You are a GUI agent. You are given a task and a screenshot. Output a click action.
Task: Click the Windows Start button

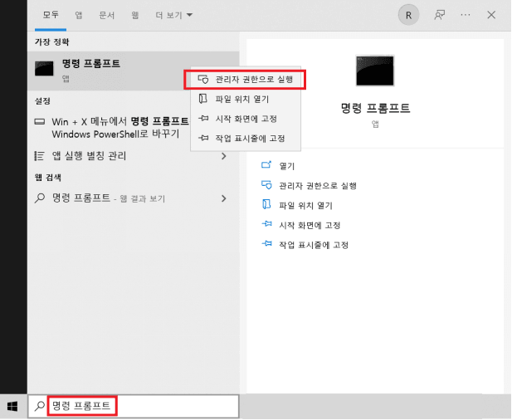12,407
